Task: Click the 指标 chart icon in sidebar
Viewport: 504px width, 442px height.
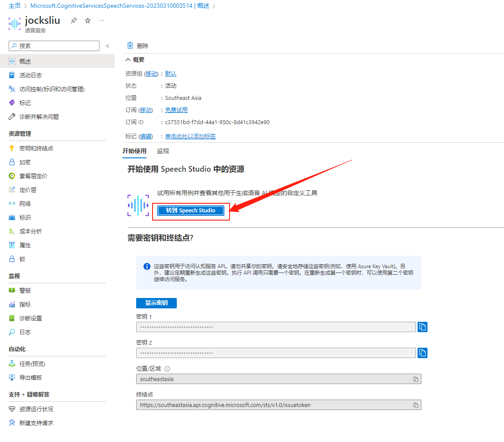Action: (12, 304)
